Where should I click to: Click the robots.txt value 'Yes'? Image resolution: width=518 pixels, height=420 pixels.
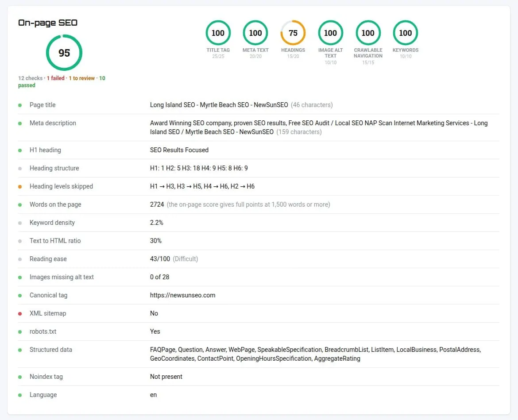(155, 332)
